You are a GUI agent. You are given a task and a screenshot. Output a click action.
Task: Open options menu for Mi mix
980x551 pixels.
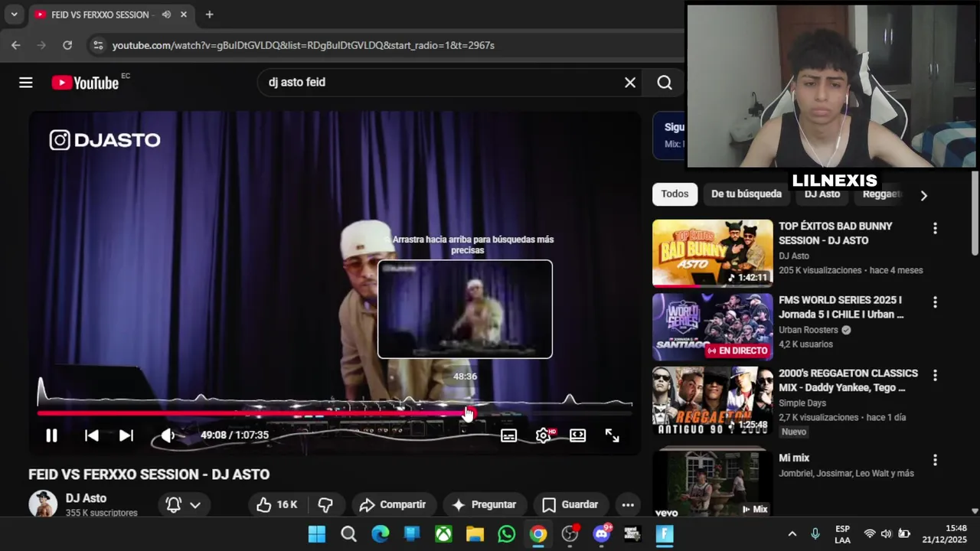click(x=935, y=460)
